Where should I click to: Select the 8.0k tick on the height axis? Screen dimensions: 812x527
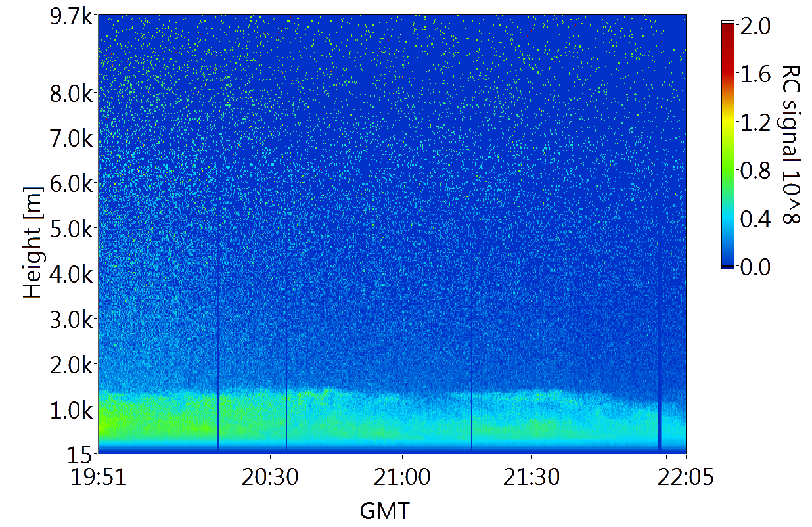tap(71, 93)
